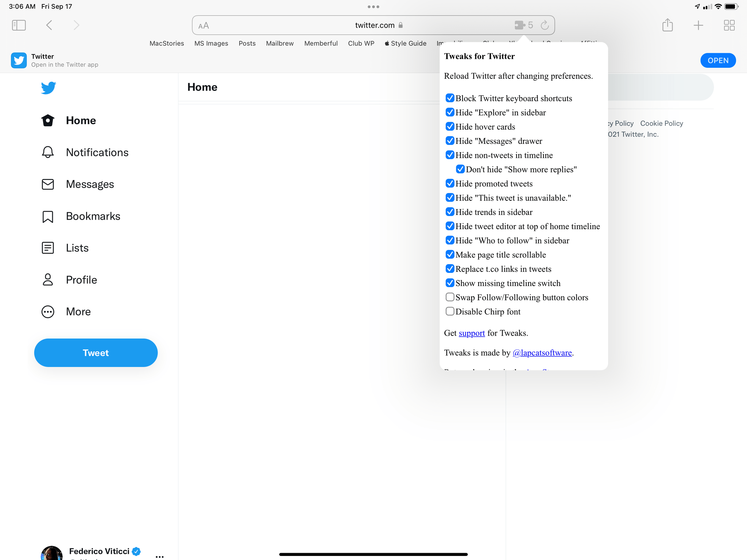Click OPEN in the Twitter app banner
747x560 pixels.
pos(718,61)
